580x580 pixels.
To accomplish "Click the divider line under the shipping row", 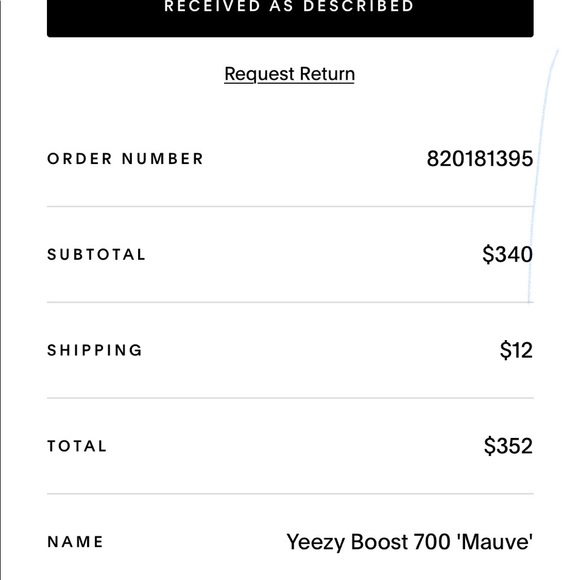I will tap(290, 398).
